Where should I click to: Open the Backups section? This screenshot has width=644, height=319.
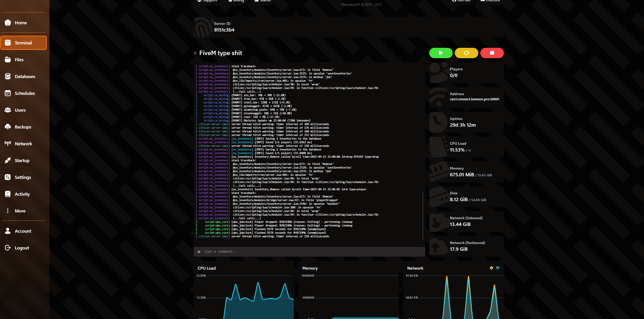(23, 127)
